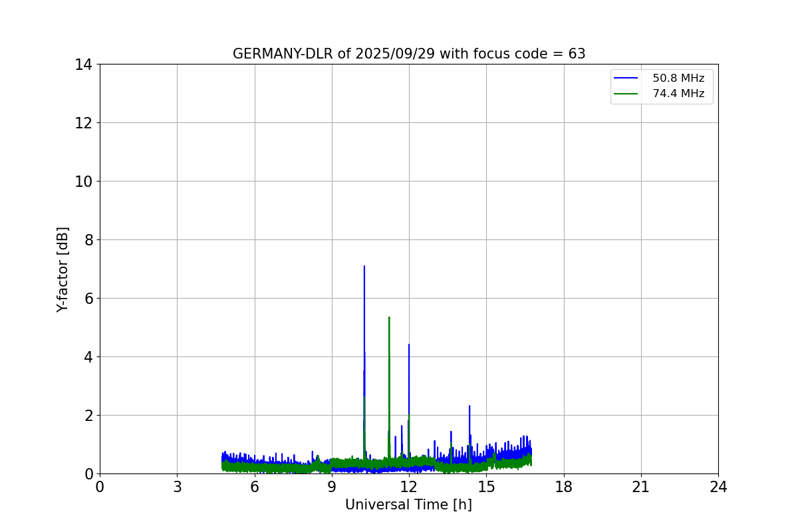Click the x-axis tick label 21
The width and height of the screenshot is (798, 532).
point(641,487)
